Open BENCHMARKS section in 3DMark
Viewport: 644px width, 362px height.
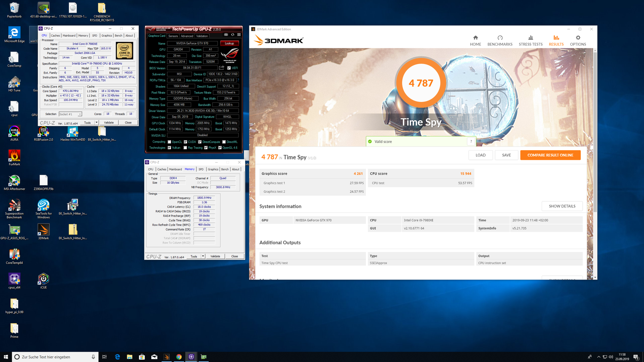click(500, 41)
